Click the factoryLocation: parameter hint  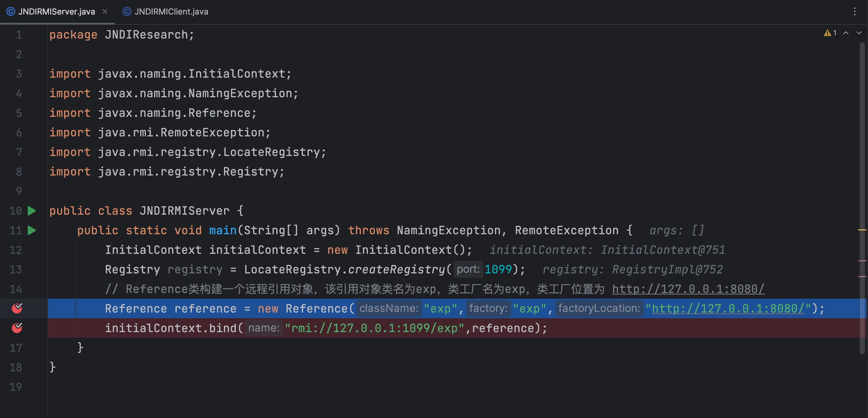[x=599, y=308]
